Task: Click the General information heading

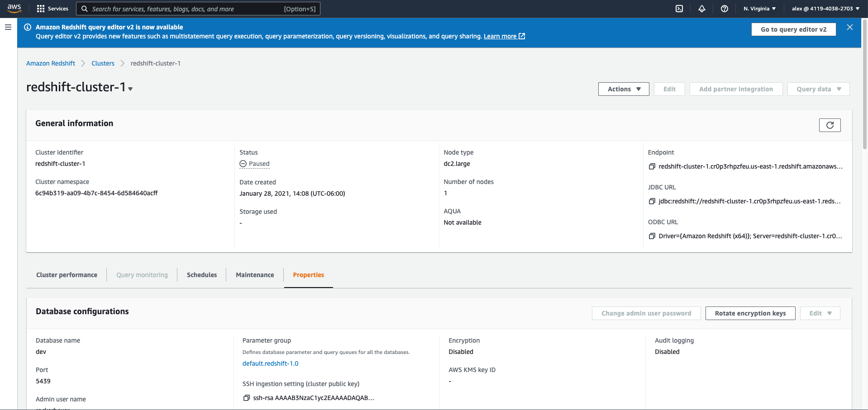Action: tap(74, 123)
